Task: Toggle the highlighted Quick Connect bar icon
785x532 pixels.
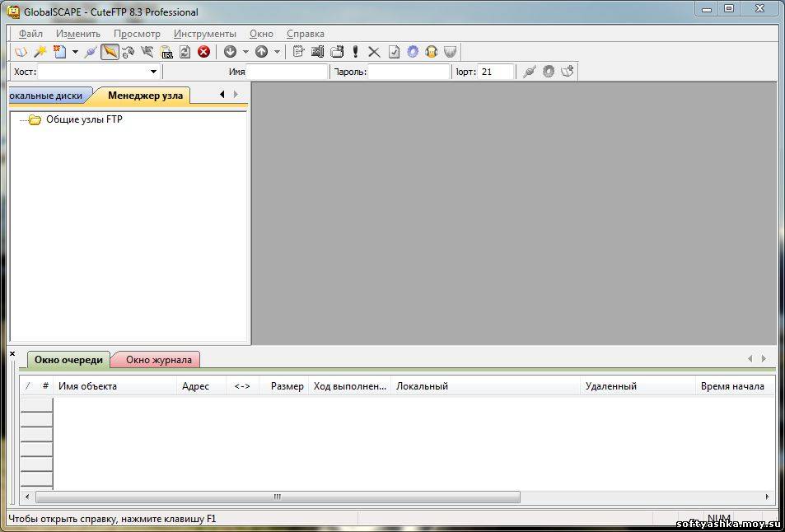Action: coord(110,52)
